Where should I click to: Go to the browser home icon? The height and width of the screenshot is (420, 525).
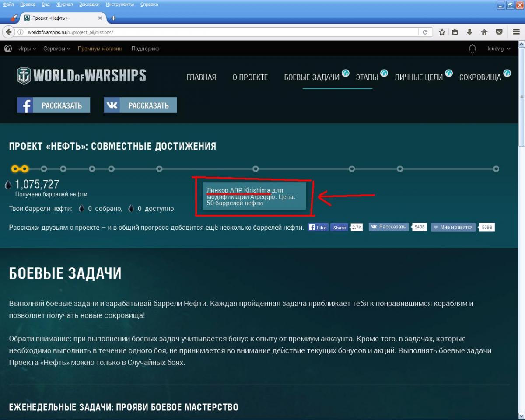[484, 32]
